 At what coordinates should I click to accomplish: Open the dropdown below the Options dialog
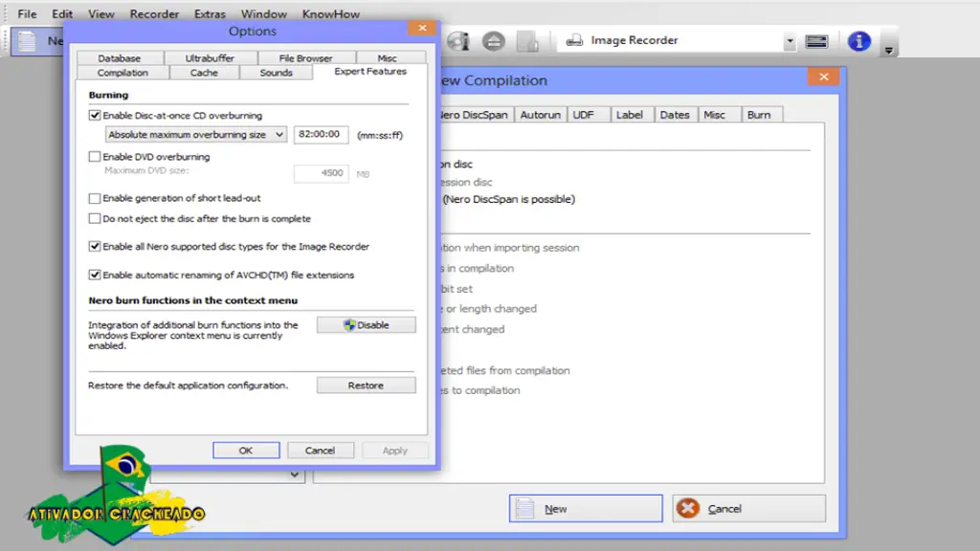294,474
